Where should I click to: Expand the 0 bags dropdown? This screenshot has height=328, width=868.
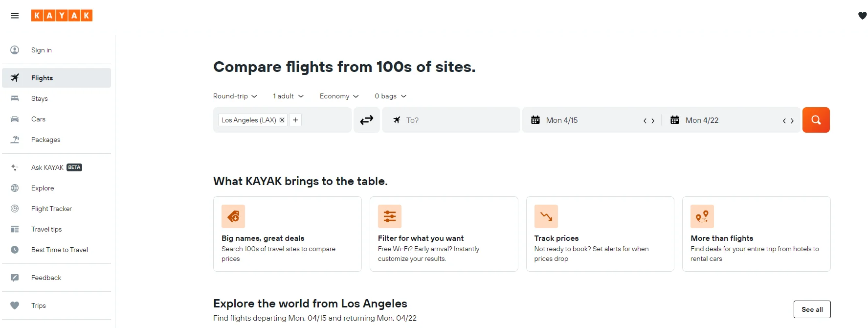tap(390, 96)
